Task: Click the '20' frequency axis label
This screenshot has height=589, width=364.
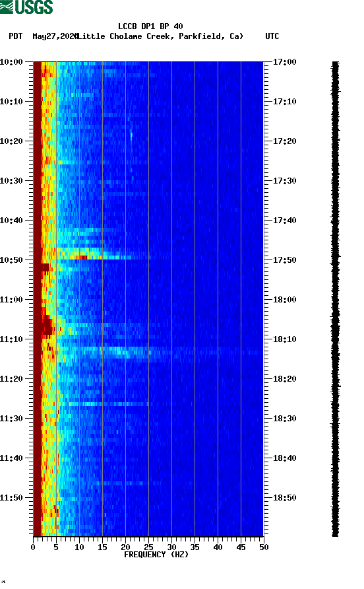Action: click(x=125, y=547)
